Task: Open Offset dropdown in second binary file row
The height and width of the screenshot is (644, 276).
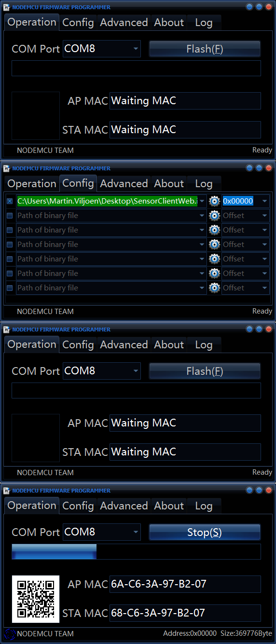Action: (x=264, y=216)
